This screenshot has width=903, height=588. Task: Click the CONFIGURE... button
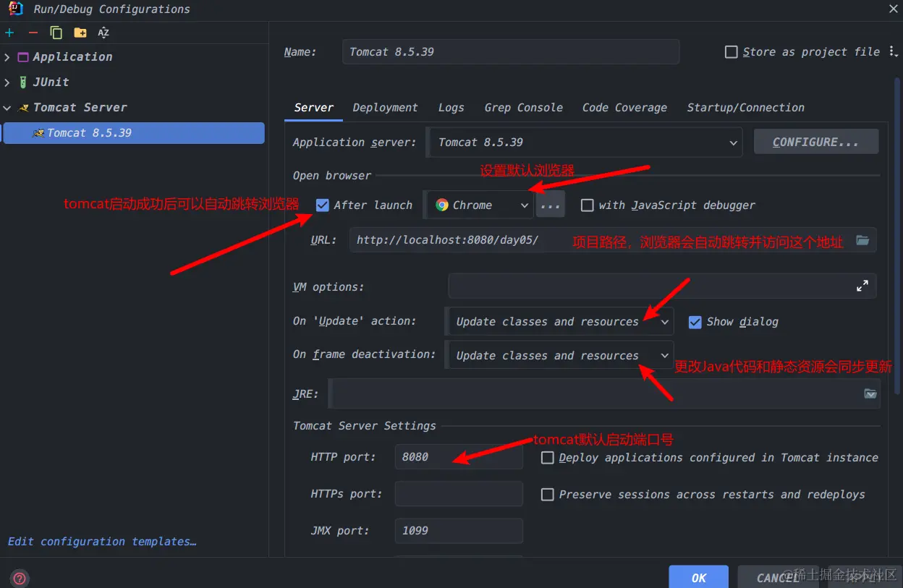tap(816, 142)
